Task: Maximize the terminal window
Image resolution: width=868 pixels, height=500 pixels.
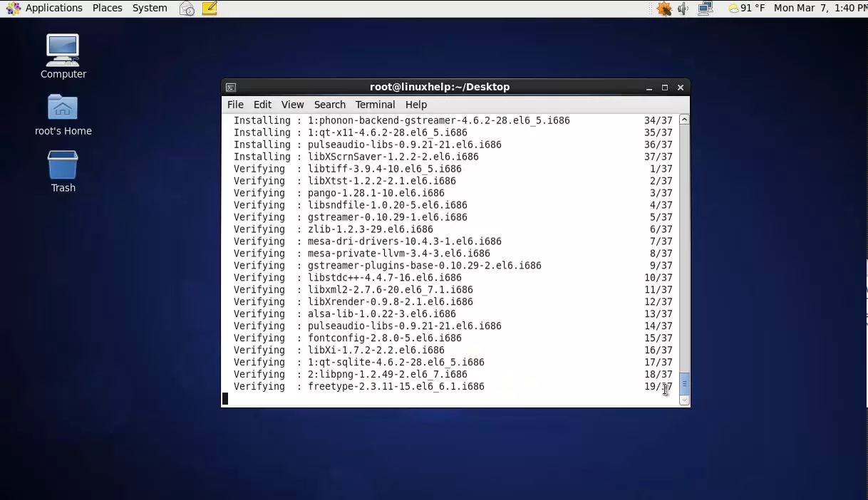Action: [665, 88]
